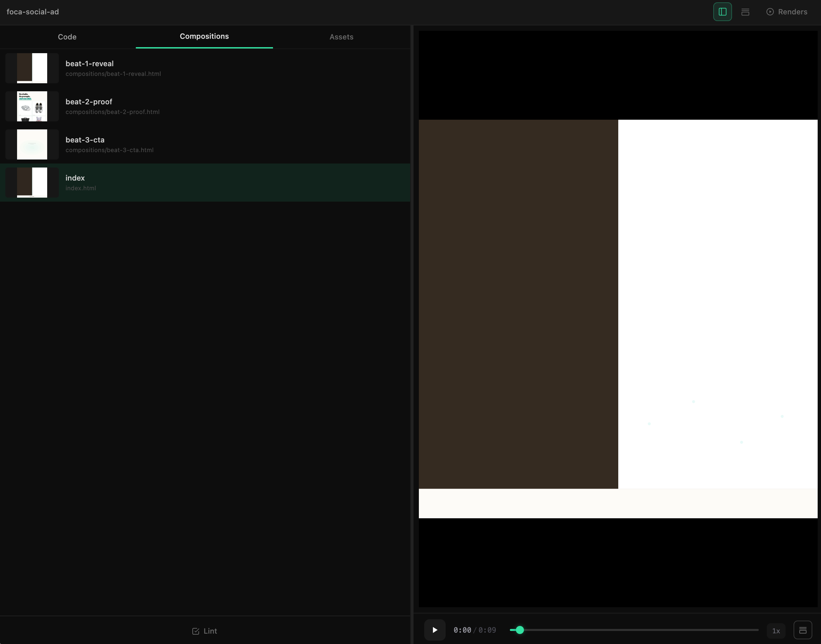Select the beat-3-cta composition
Screen dimensions: 821x644
click(85, 140)
